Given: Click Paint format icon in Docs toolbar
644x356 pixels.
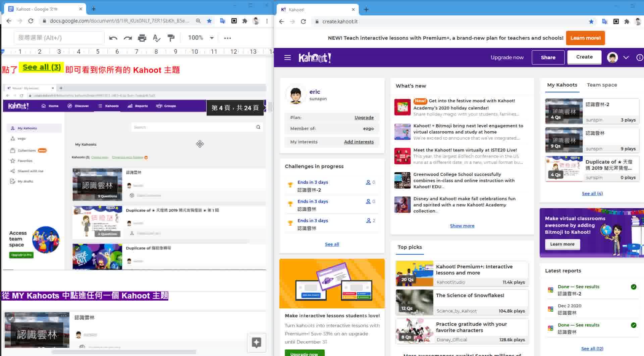Looking at the screenshot, I should (171, 38).
